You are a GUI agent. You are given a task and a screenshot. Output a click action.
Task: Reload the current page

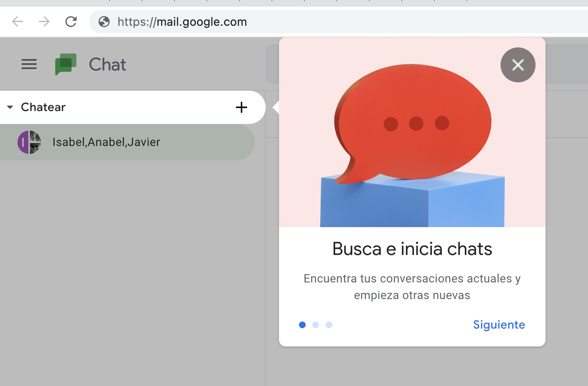point(71,22)
